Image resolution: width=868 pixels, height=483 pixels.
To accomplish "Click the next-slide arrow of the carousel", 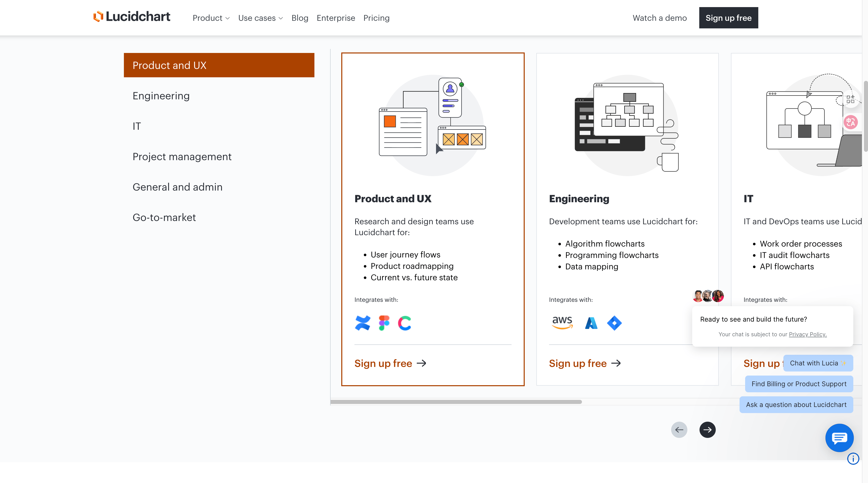I will 707,430.
